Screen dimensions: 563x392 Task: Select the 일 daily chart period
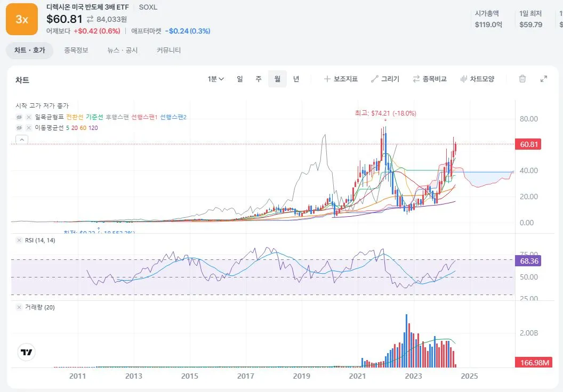240,79
